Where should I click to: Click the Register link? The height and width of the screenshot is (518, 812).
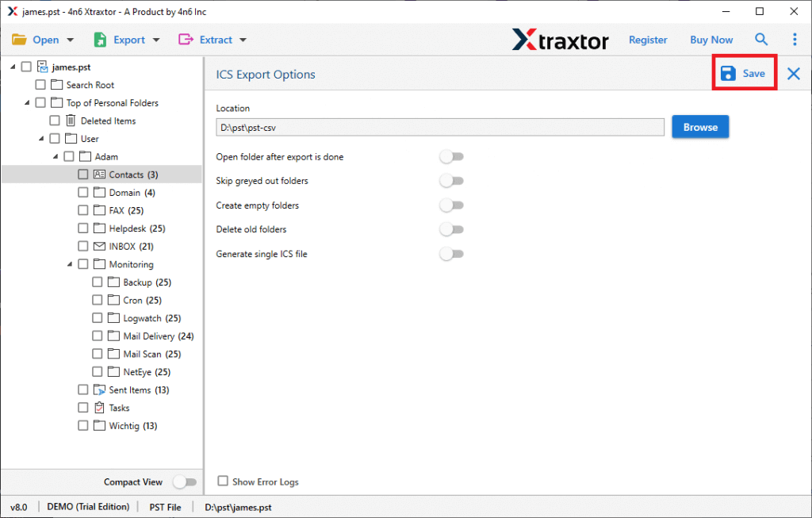click(648, 40)
